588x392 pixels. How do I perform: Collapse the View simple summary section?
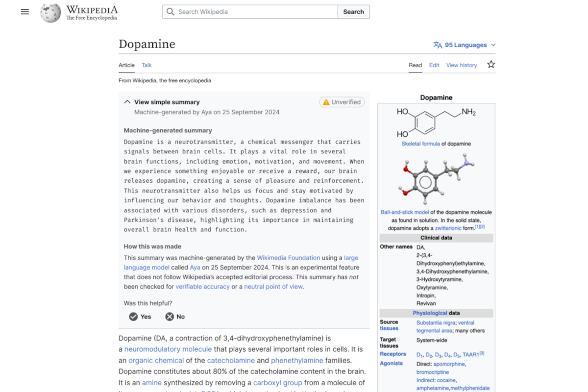pos(127,102)
